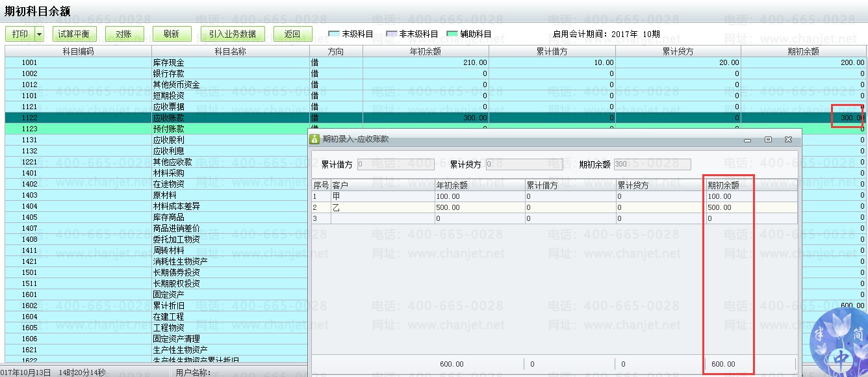Click empty customer cell in row 3
Viewport: 868px width, 377px height.
(x=383, y=219)
